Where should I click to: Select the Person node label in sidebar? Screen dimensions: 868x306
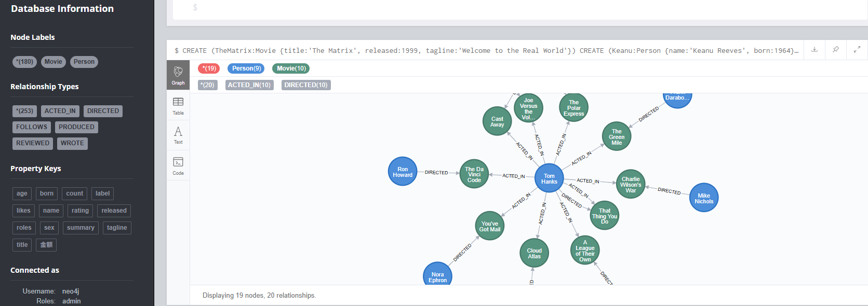(84, 62)
